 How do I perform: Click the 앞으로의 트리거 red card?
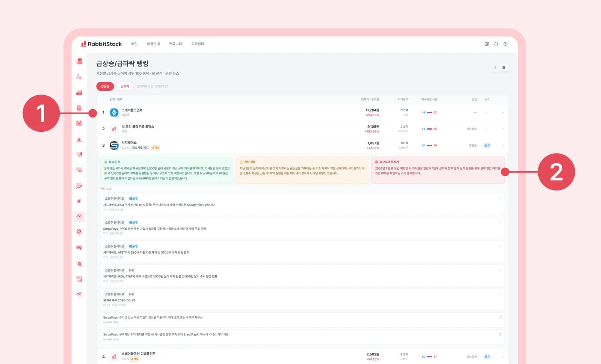point(438,170)
